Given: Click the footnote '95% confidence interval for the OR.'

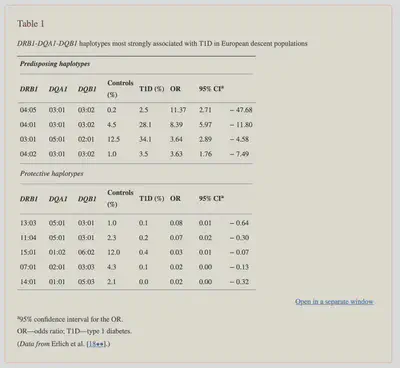Looking at the screenshot, I should [x=70, y=319].
